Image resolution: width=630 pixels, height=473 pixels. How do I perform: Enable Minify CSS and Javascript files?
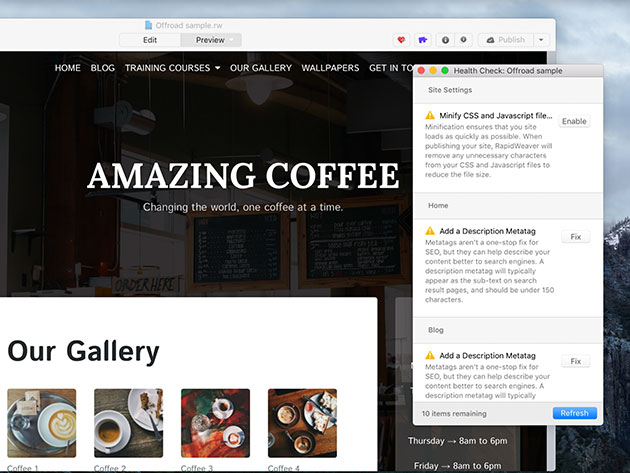[574, 121]
